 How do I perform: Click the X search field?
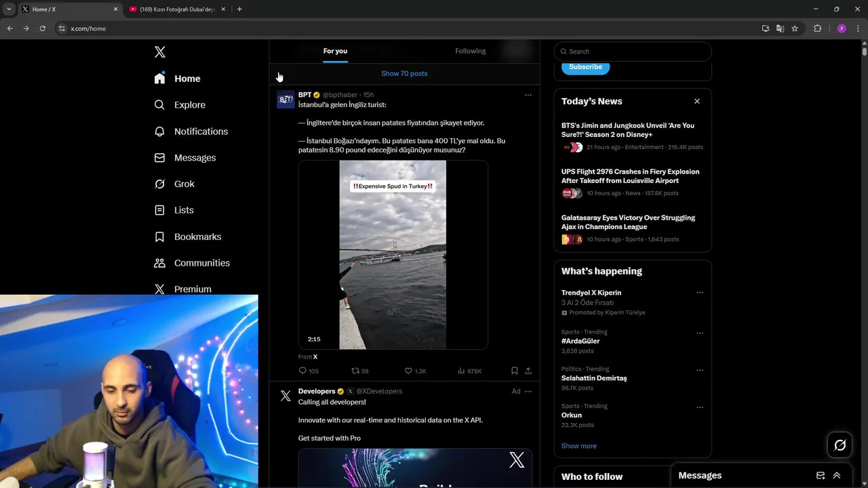click(x=633, y=52)
